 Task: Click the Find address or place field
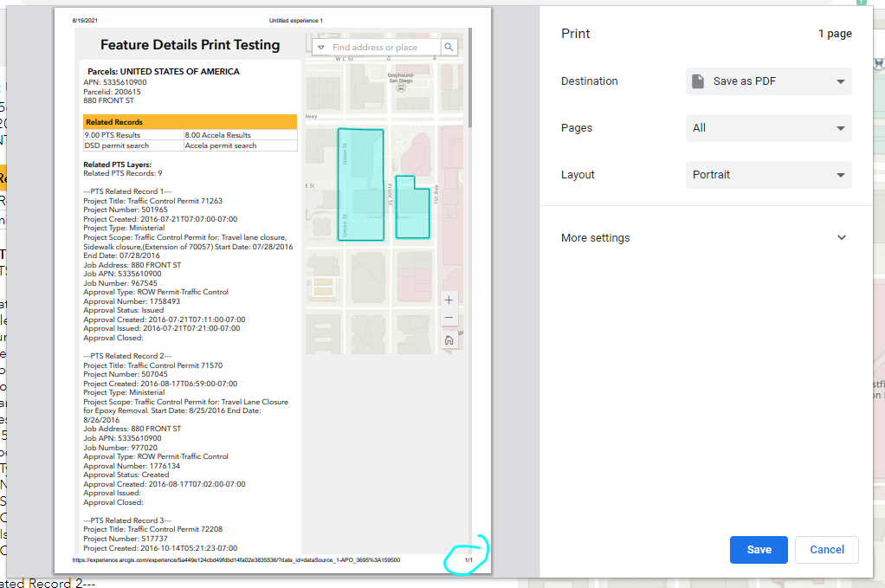click(384, 48)
